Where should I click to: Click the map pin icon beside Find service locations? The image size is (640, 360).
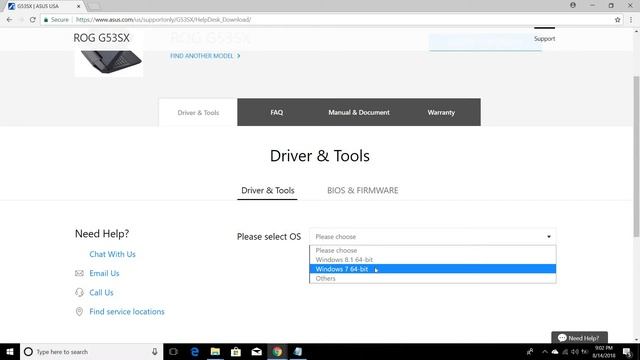[x=79, y=311]
